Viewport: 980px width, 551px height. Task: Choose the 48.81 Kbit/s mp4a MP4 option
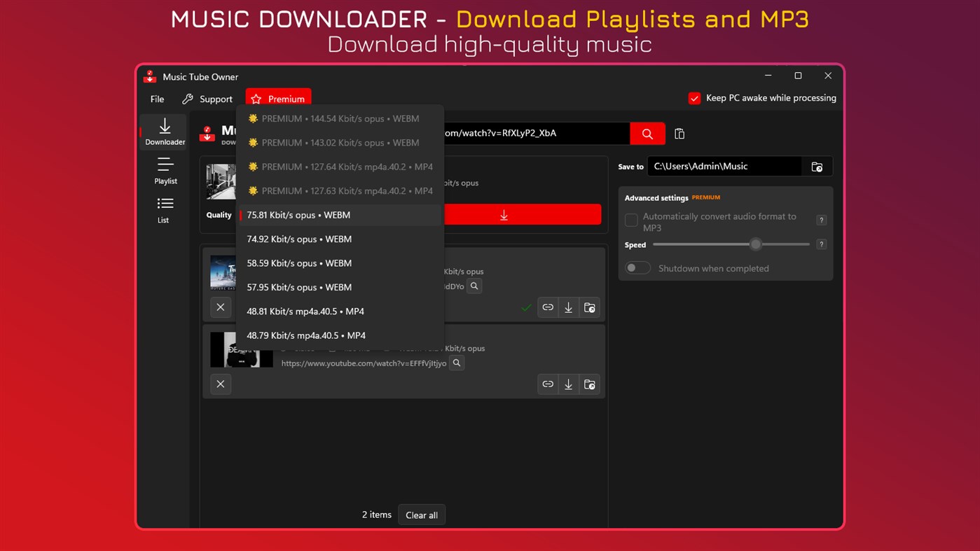[x=305, y=311]
